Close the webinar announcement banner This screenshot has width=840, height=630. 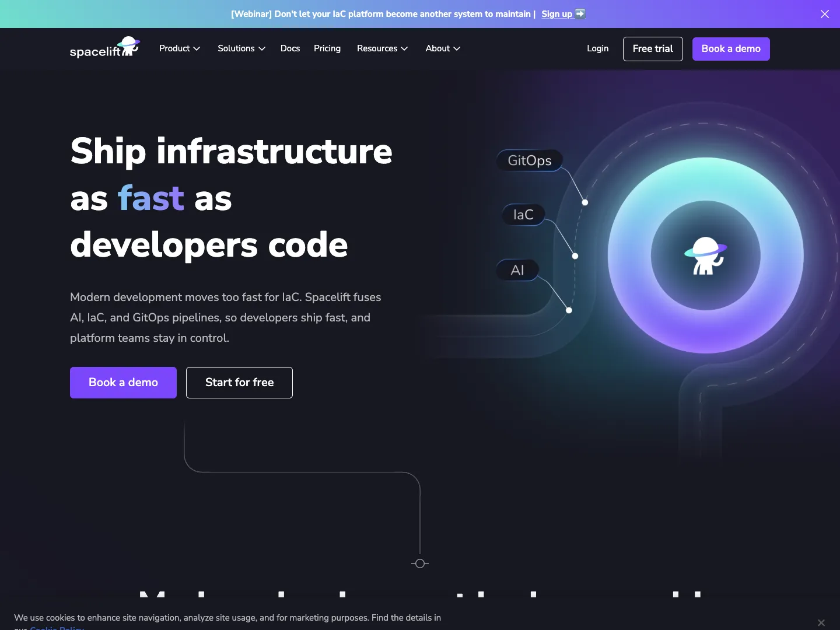click(x=825, y=14)
